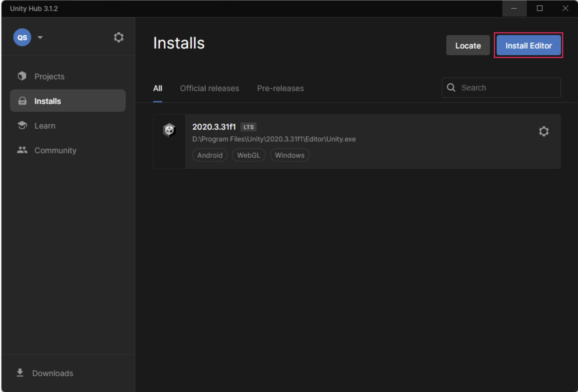The height and width of the screenshot is (392, 578).
Task: Click the LTS badge
Action: [x=248, y=127]
